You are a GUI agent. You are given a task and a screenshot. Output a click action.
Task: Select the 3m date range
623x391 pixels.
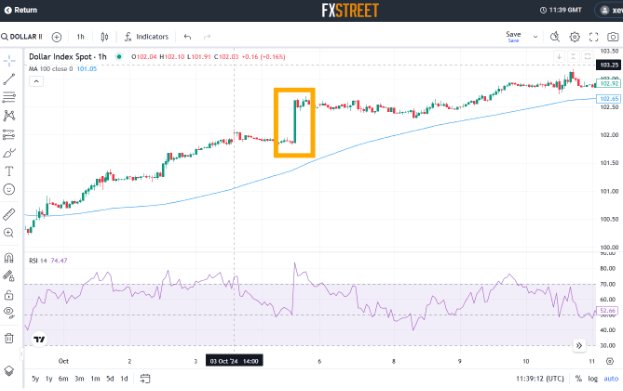point(79,379)
